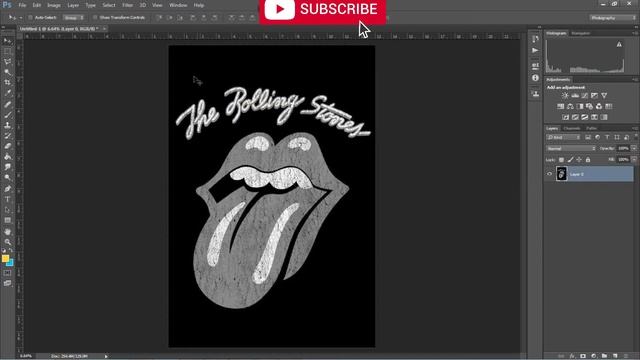This screenshot has height=360, width=640.
Task: Select the Lasso tool
Action: [7, 62]
